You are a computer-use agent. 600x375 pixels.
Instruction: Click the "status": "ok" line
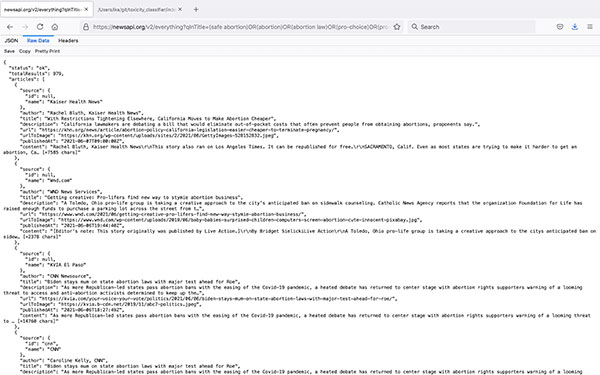pyautogui.click(x=29, y=68)
